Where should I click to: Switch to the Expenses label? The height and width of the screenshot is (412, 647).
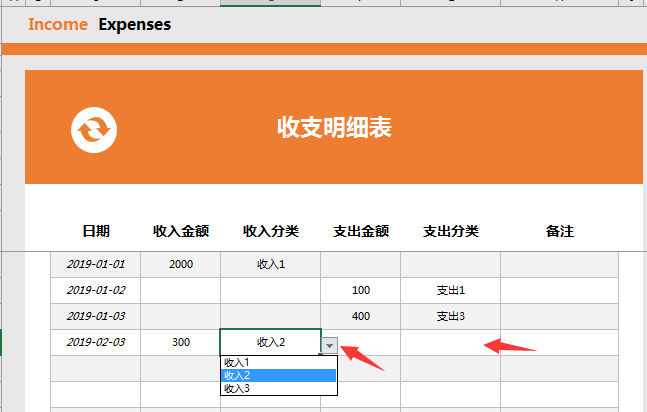135,25
